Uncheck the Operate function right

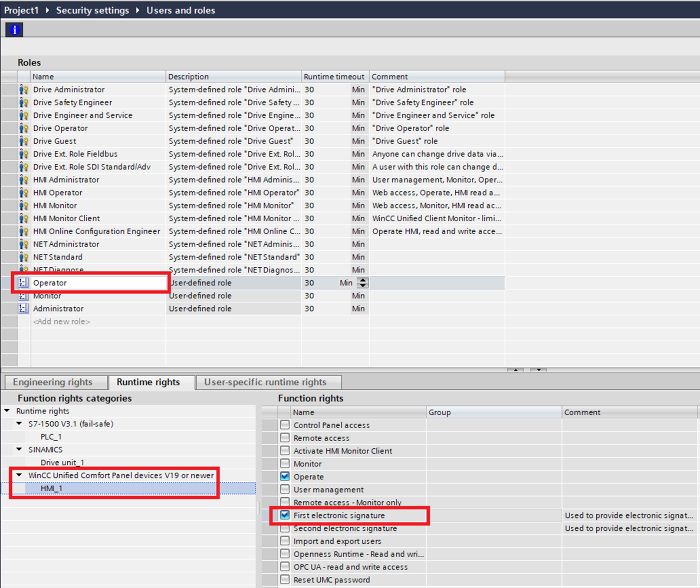[x=285, y=476]
